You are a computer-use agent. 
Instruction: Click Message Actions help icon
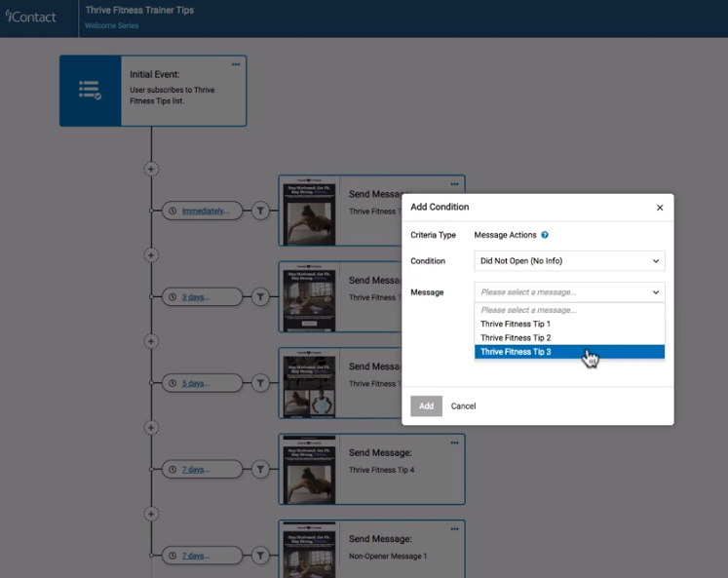tap(545, 235)
